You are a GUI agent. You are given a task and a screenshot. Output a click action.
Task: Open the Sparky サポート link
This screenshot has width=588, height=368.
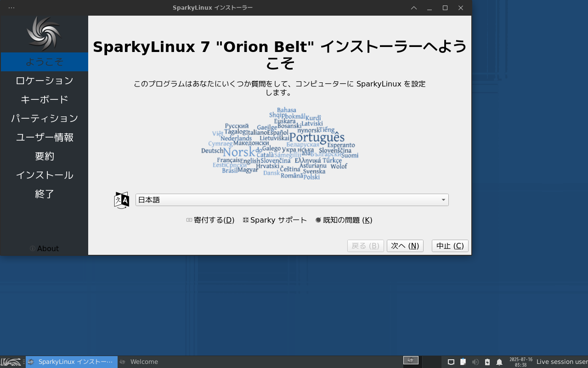[x=275, y=220]
